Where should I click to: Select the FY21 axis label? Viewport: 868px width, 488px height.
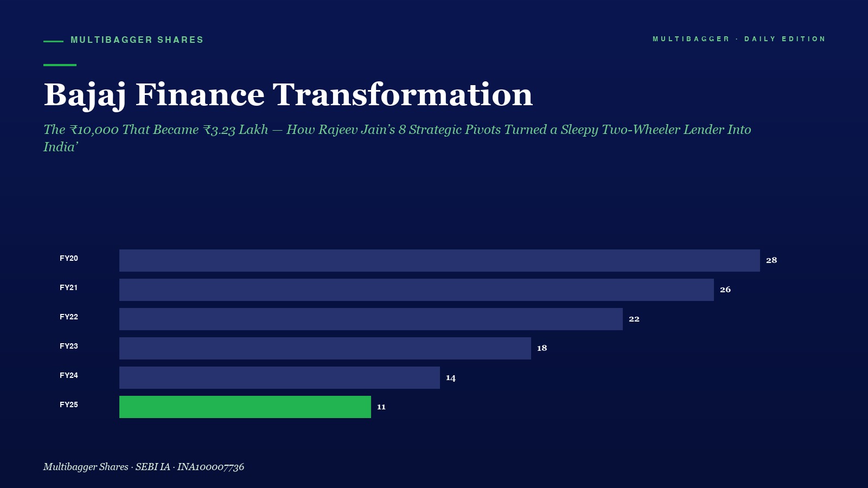pos(69,287)
